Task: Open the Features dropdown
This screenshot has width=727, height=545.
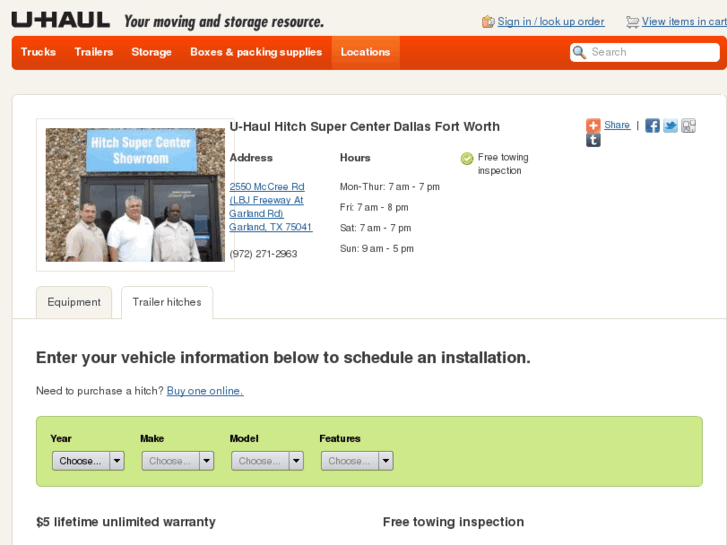Action: (x=357, y=461)
